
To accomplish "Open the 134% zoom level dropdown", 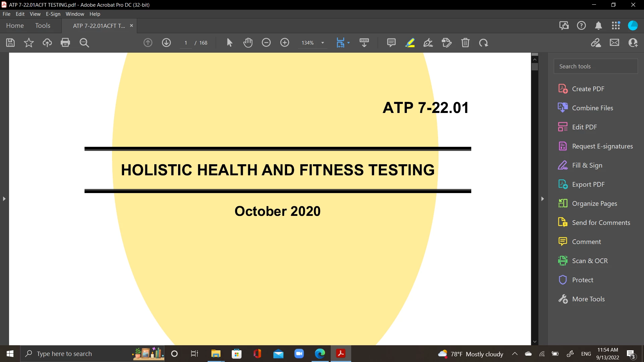I will pyautogui.click(x=323, y=43).
